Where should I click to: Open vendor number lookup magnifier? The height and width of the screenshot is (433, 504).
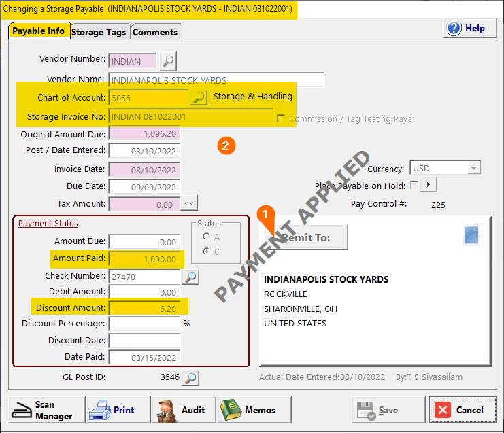(x=168, y=60)
